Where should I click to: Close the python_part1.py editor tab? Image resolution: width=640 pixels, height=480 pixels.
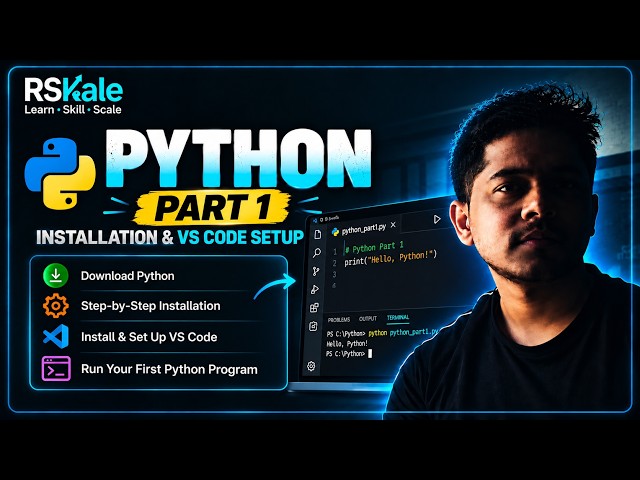tap(393, 225)
